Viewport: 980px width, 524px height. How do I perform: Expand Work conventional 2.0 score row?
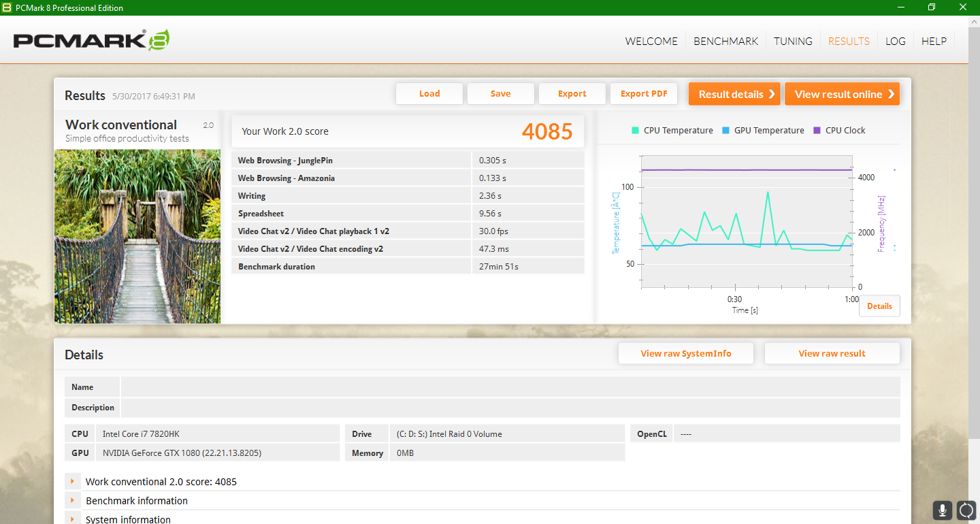point(71,481)
